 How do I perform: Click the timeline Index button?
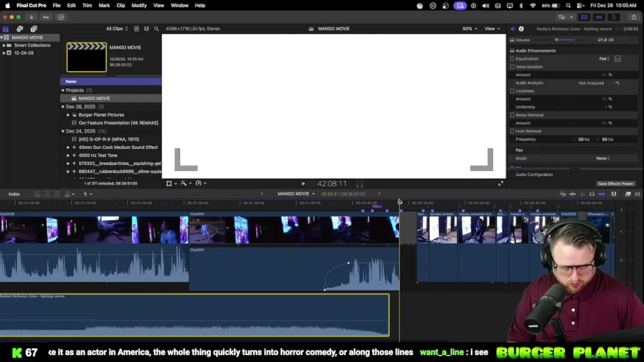(14, 194)
